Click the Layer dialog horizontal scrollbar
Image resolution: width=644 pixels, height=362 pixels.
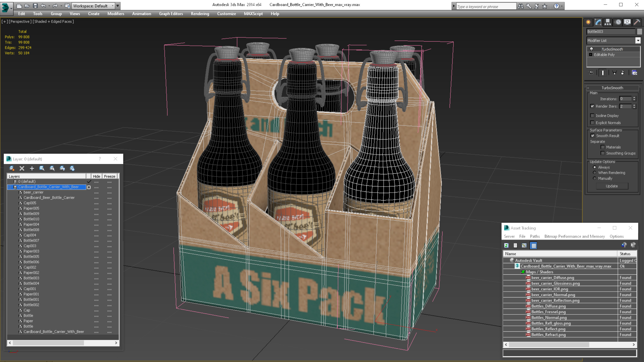(x=63, y=343)
